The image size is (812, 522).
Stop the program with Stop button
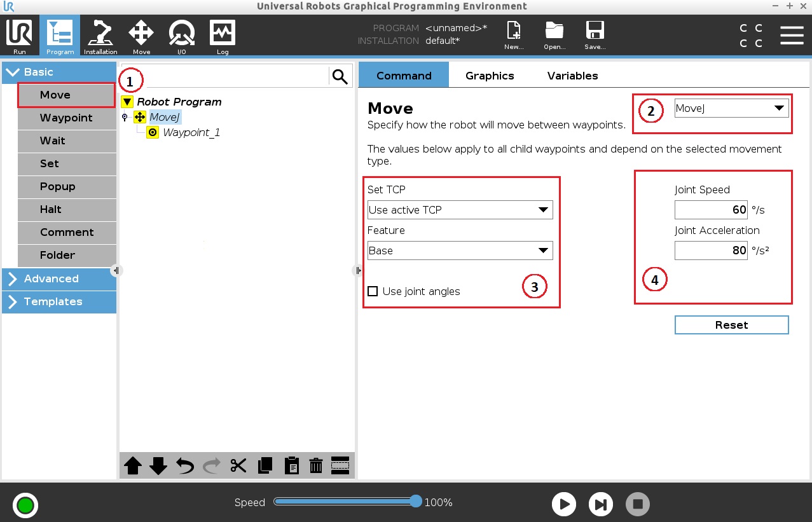tap(638, 504)
